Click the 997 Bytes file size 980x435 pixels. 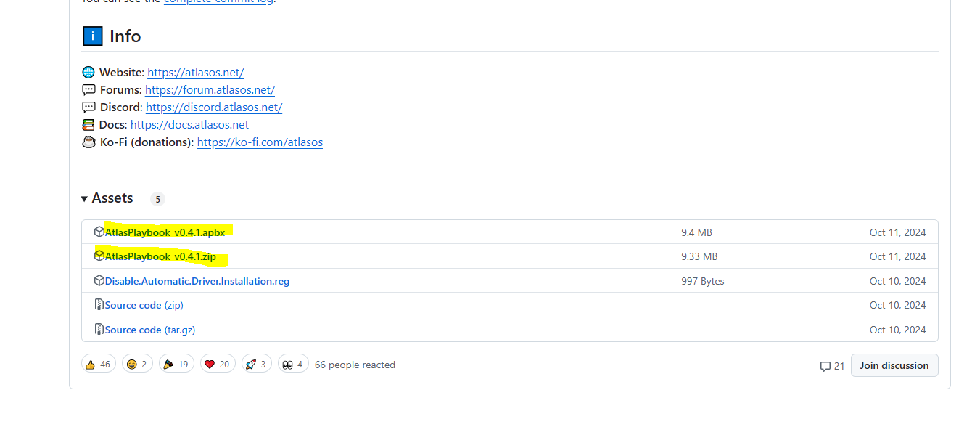[702, 281]
